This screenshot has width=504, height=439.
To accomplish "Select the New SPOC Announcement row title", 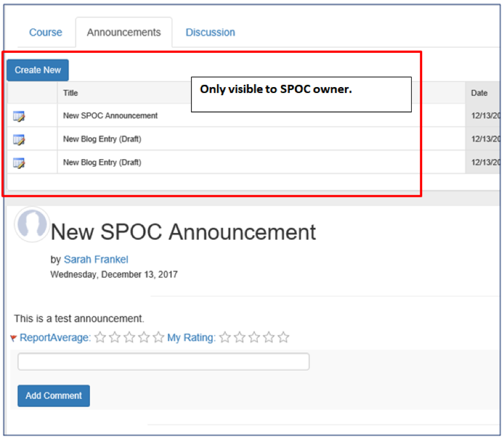I will pyautogui.click(x=110, y=116).
